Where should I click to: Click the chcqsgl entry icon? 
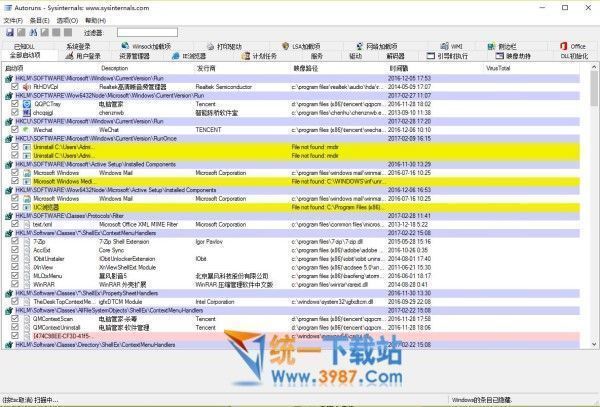click(x=26, y=112)
